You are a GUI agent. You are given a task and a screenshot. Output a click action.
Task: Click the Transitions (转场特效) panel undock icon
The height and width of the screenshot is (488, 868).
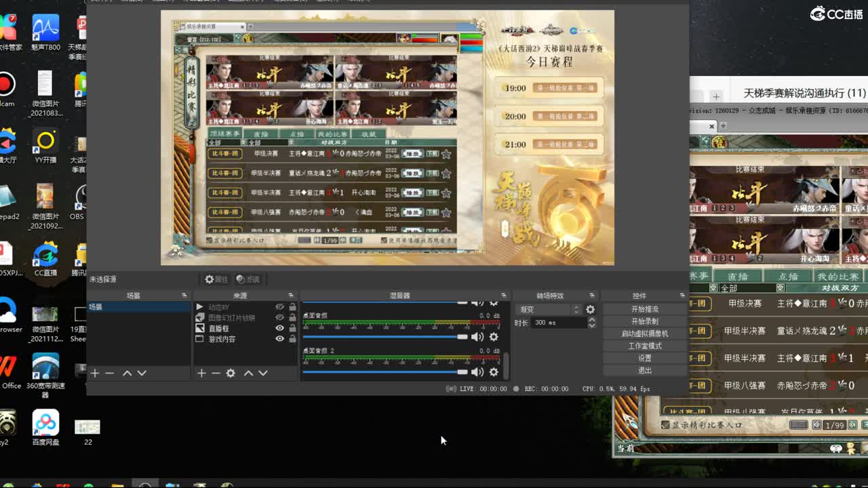pyautogui.click(x=591, y=296)
